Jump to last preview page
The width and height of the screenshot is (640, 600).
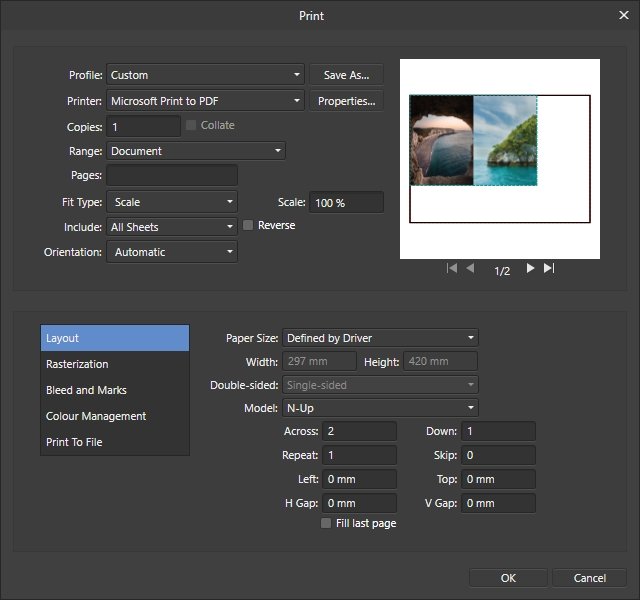[549, 268]
